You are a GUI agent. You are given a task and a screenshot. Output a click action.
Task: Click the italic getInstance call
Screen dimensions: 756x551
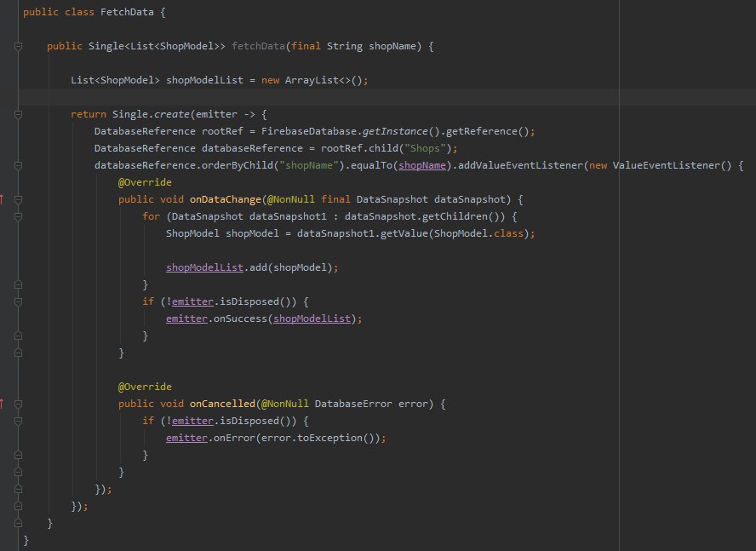point(395,131)
